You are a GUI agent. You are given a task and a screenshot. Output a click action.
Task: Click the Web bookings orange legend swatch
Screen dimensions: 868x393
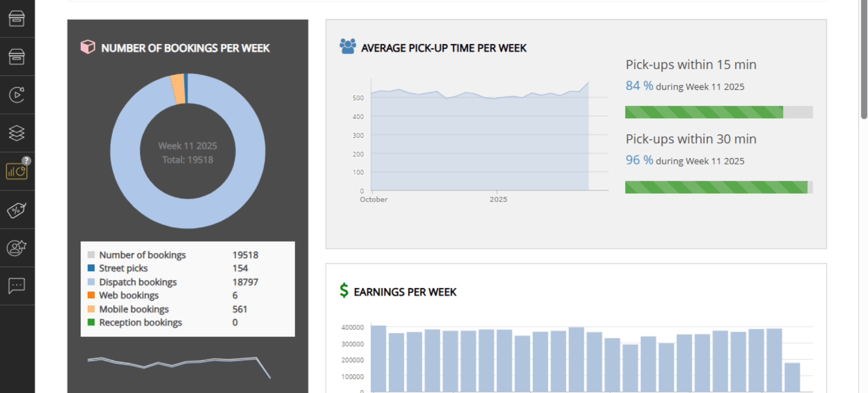[91, 295]
